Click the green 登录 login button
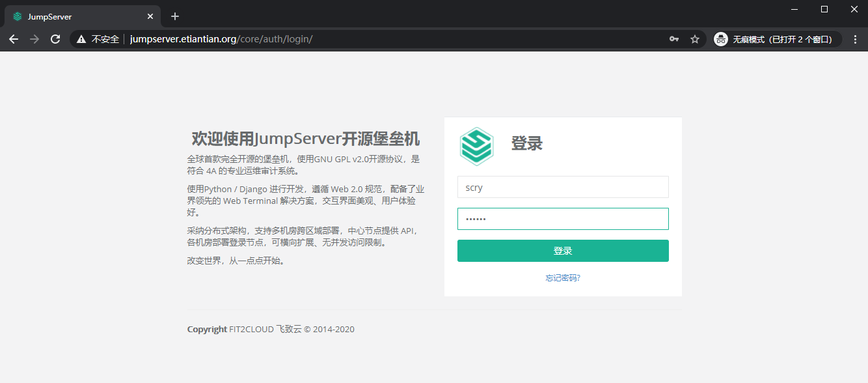Screen dimensions: 868x383 click(x=563, y=251)
